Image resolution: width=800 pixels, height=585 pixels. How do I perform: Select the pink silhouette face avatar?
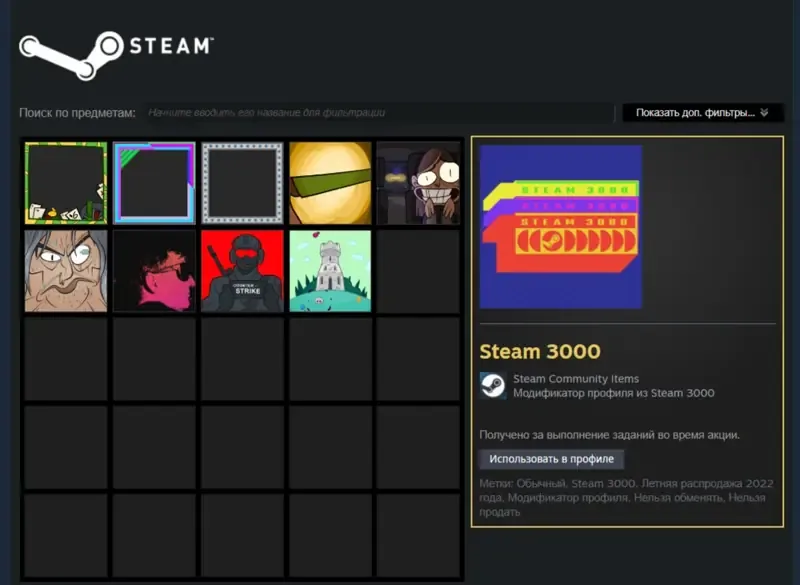[x=154, y=271]
